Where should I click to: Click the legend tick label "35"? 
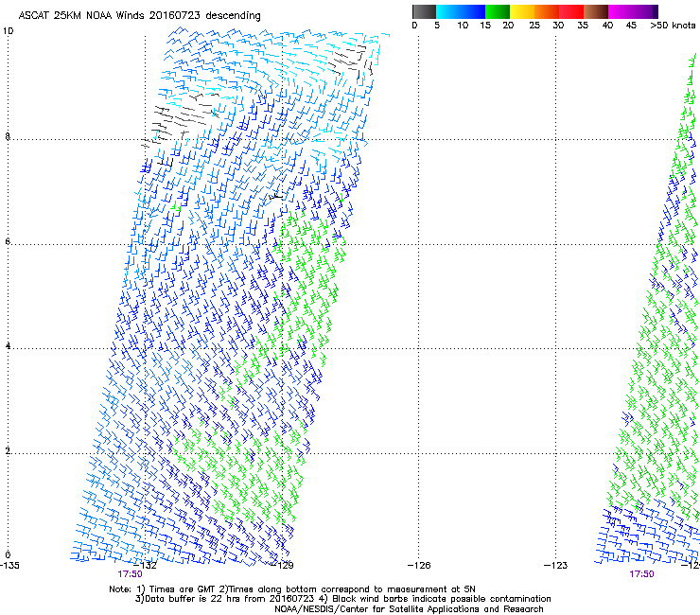click(583, 26)
